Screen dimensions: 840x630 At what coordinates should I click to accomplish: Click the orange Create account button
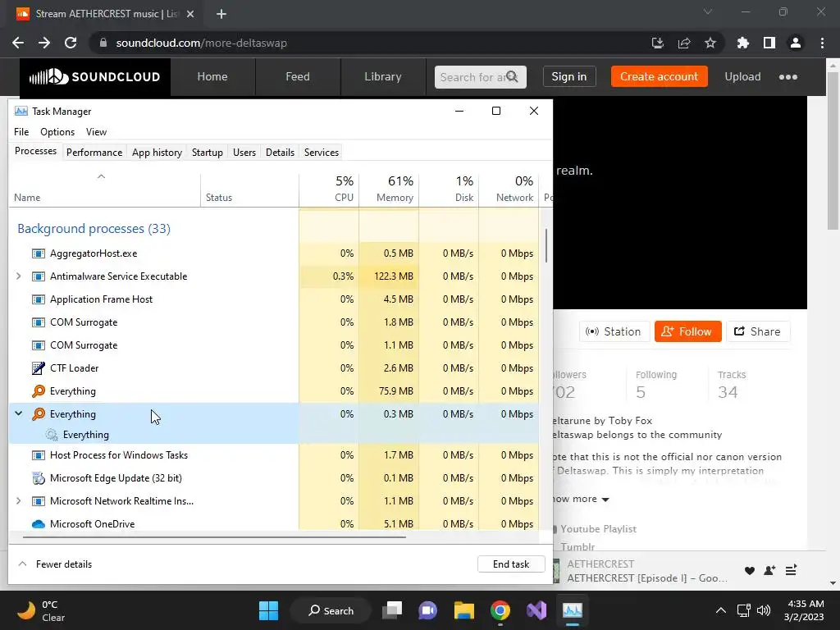tap(659, 76)
